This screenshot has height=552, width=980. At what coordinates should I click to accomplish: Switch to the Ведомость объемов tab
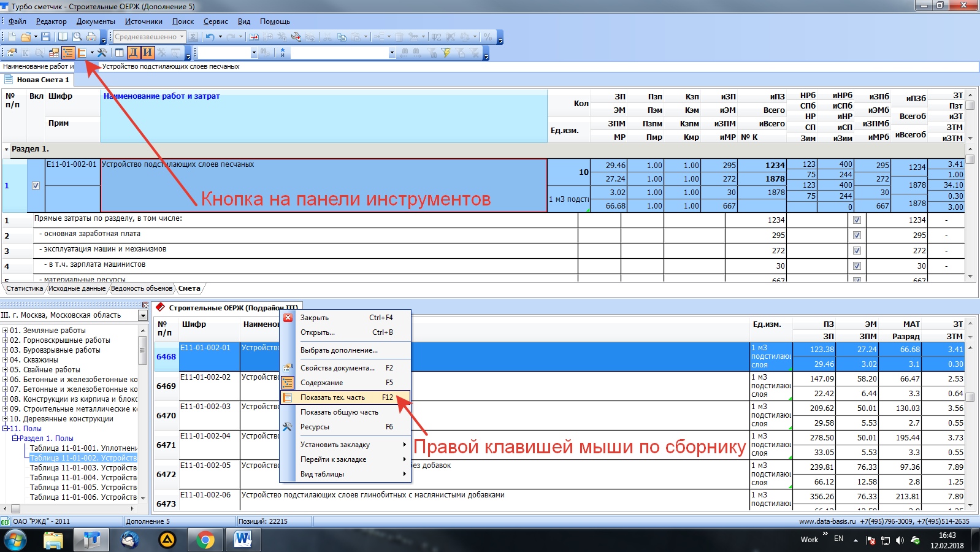pos(142,288)
